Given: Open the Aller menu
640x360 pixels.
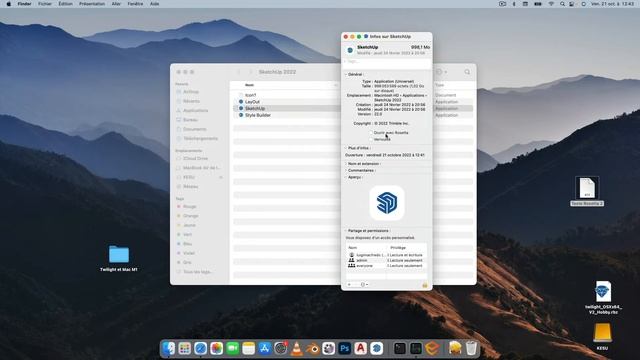Looking at the screenshot, I should (x=116, y=4).
